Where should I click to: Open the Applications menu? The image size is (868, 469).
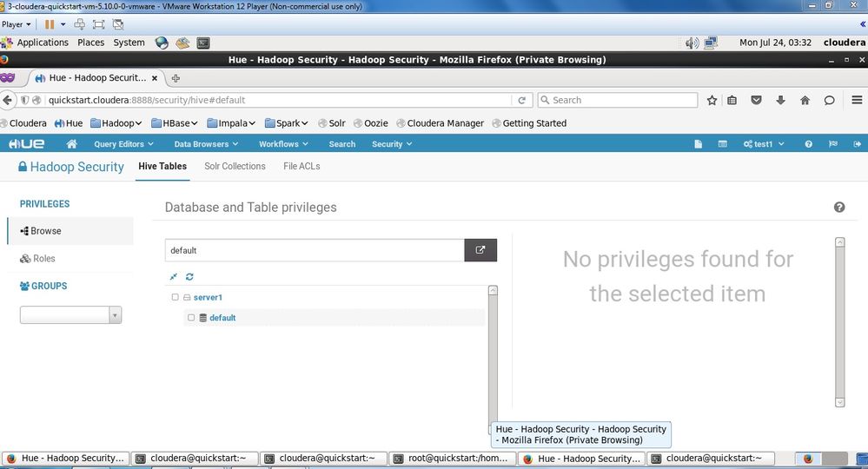pyautogui.click(x=43, y=43)
